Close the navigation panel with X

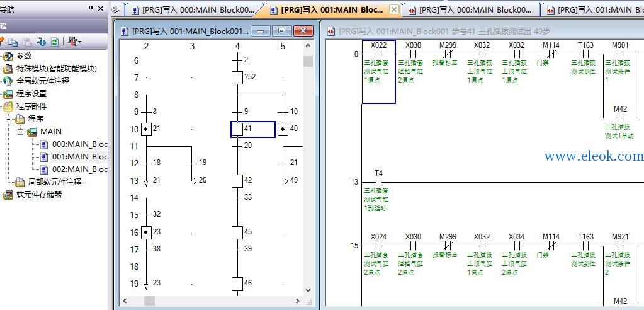101,8
